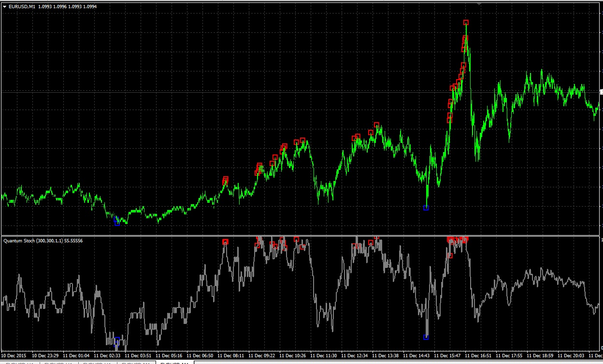Click the 11 Dec 09:22 time label

click(x=262, y=355)
